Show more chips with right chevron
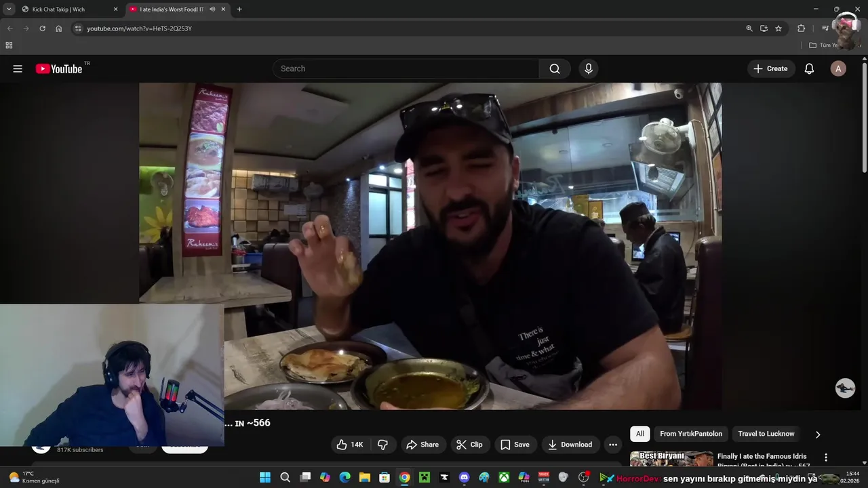This screenshot has width=868, height=488. coord(818,434)
